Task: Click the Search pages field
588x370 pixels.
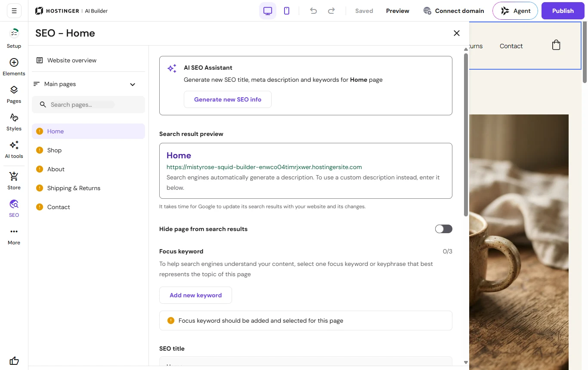Action: point(88,105)
